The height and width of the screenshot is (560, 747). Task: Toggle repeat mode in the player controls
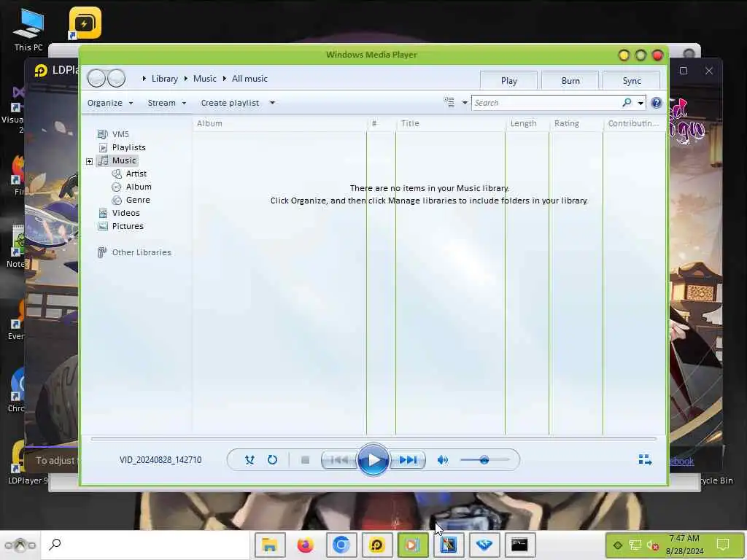click(272, 460)
